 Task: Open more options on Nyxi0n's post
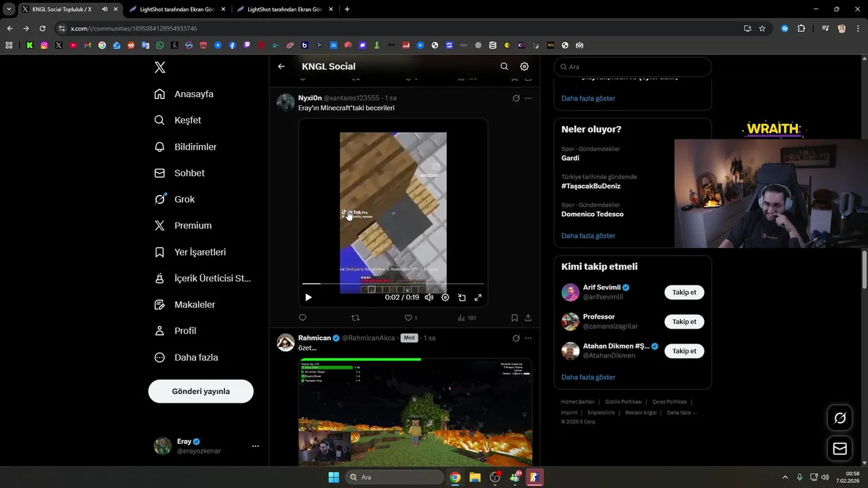[528, 98]
